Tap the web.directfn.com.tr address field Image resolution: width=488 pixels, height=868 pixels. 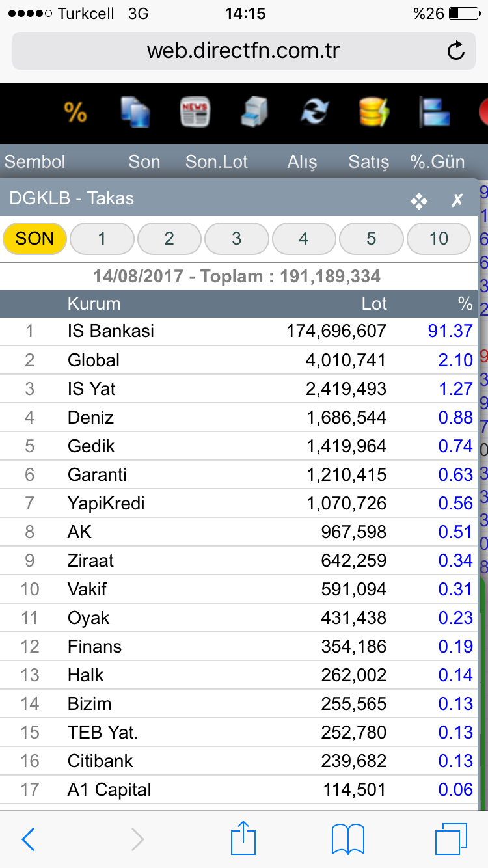click(x=243, y=51)
